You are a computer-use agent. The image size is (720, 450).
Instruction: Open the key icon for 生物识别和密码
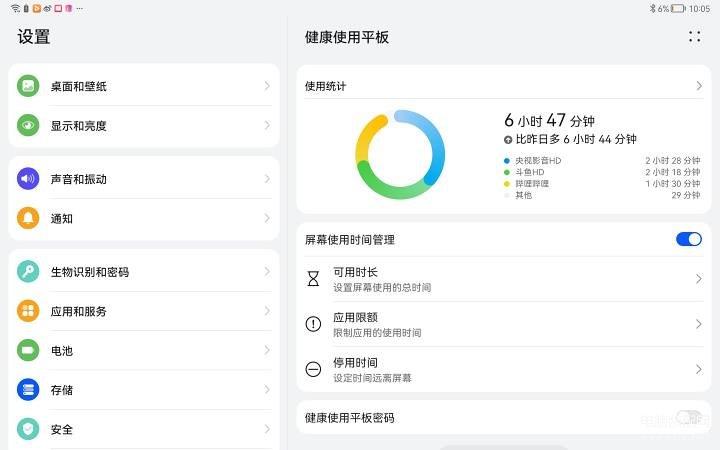click(x=28, y=271)
